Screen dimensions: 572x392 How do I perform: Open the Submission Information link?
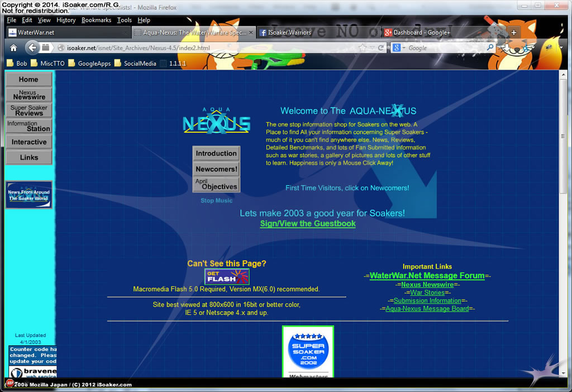[x=427, y=300]
